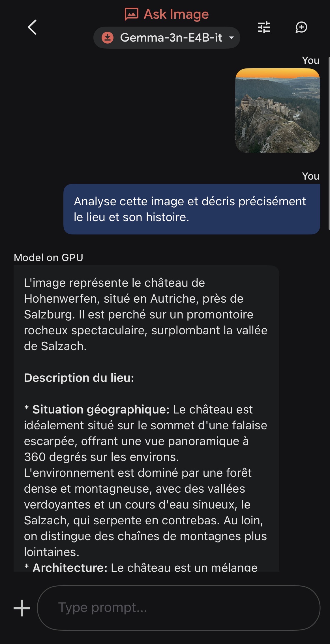Viewport: 330px width, 644px height.
Task: Open the Gemma-3n-E4B-it model name selector
Action: tap(171, 38)
